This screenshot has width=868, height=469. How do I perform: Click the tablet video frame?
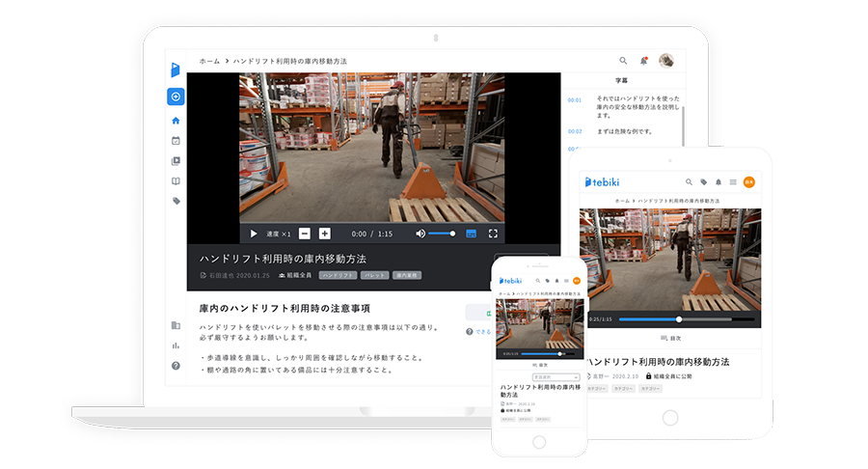point(670,260)
